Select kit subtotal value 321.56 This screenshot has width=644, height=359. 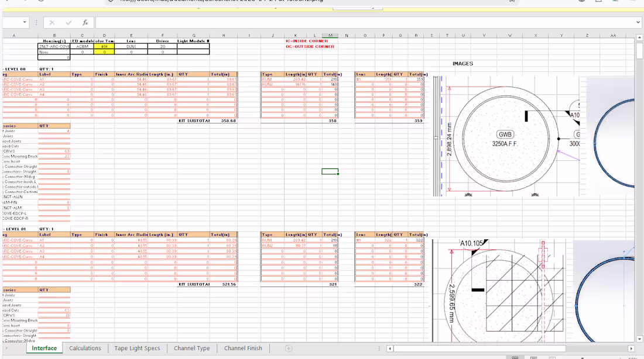tap(228, 284)
